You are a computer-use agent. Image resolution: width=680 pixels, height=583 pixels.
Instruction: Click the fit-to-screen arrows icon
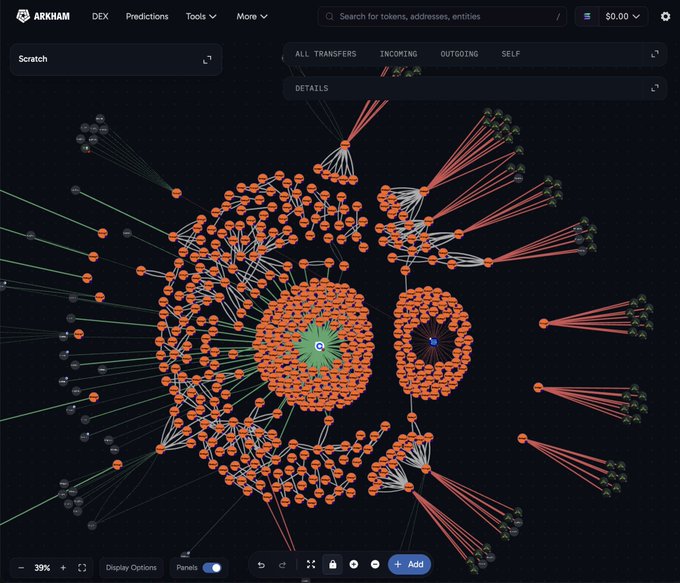click(x=311, y=564)
